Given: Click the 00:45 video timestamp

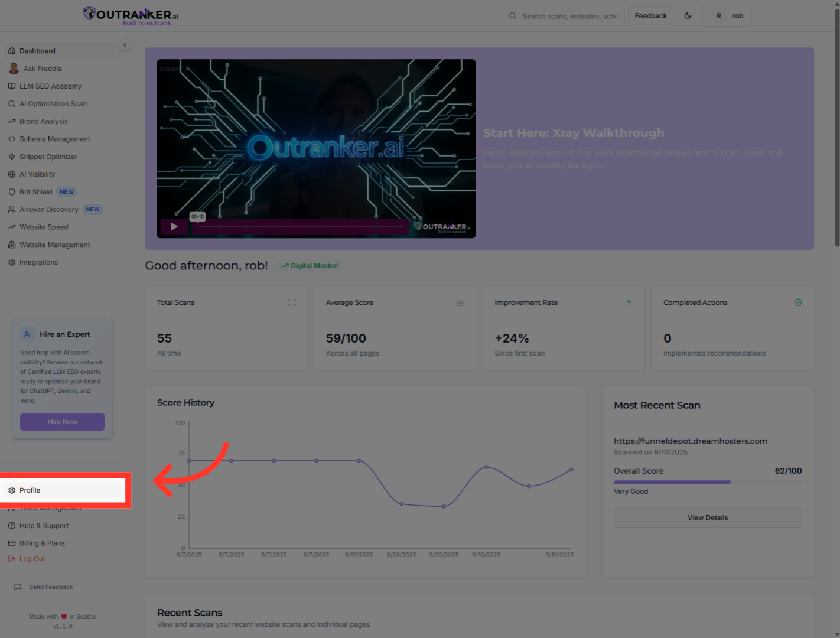Looking at the screenshot, I should pos(197,216).
